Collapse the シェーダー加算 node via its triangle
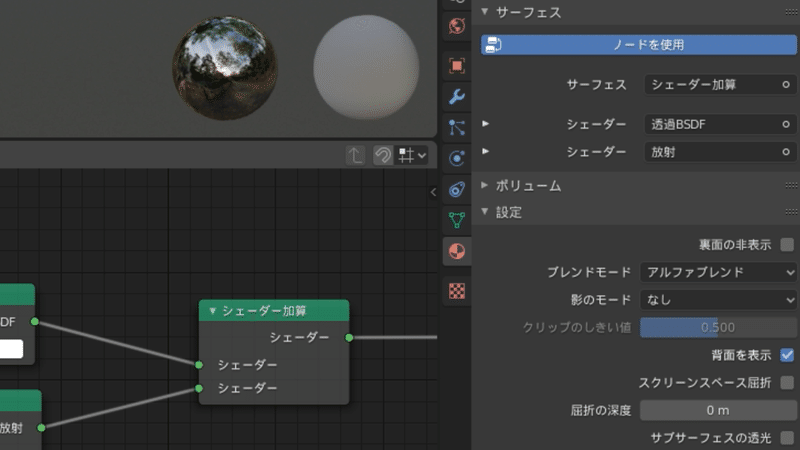 213,311
